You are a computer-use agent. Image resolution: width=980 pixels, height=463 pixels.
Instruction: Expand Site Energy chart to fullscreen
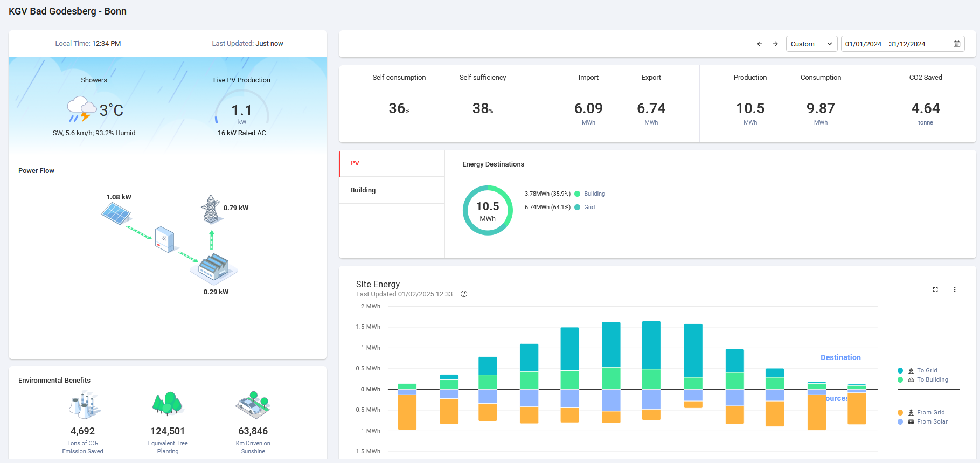pos(935,289)
